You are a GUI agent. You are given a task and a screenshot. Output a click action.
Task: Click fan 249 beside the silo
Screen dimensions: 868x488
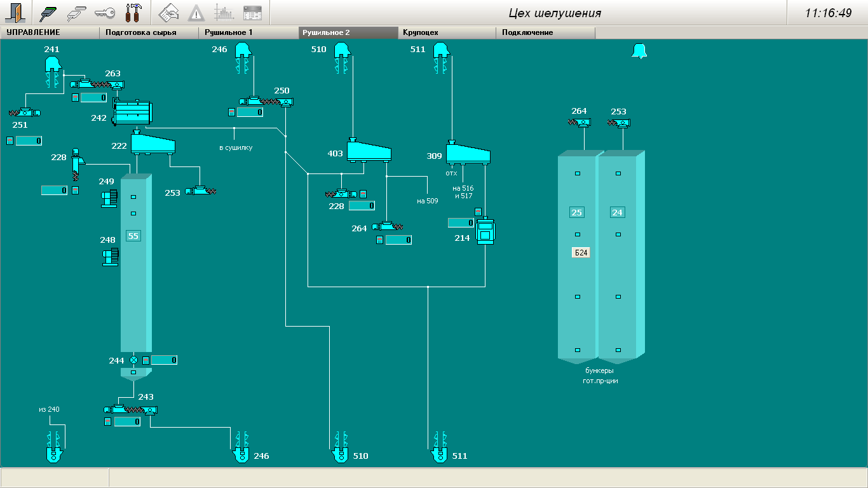(x=110, y=198)
